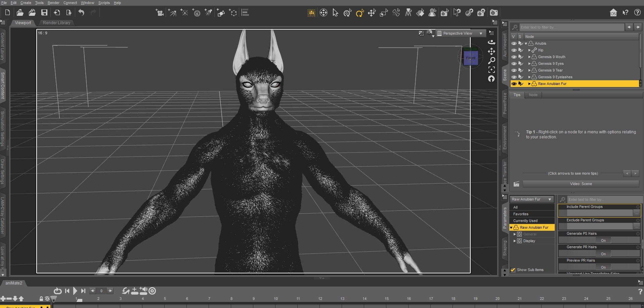644x308 pixels.
Task: Hide the Genesis 9 Mouth node
Action: click(x=514, y=57)
